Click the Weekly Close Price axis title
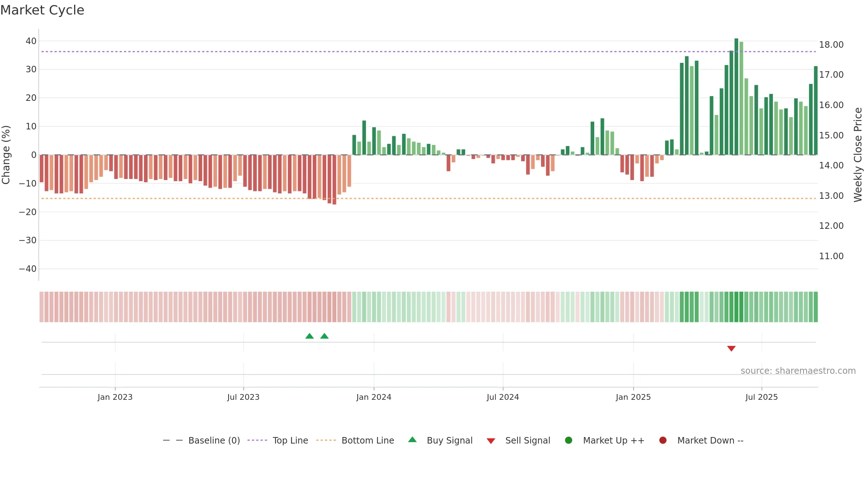The image size is (868, 488). (858, 155)
